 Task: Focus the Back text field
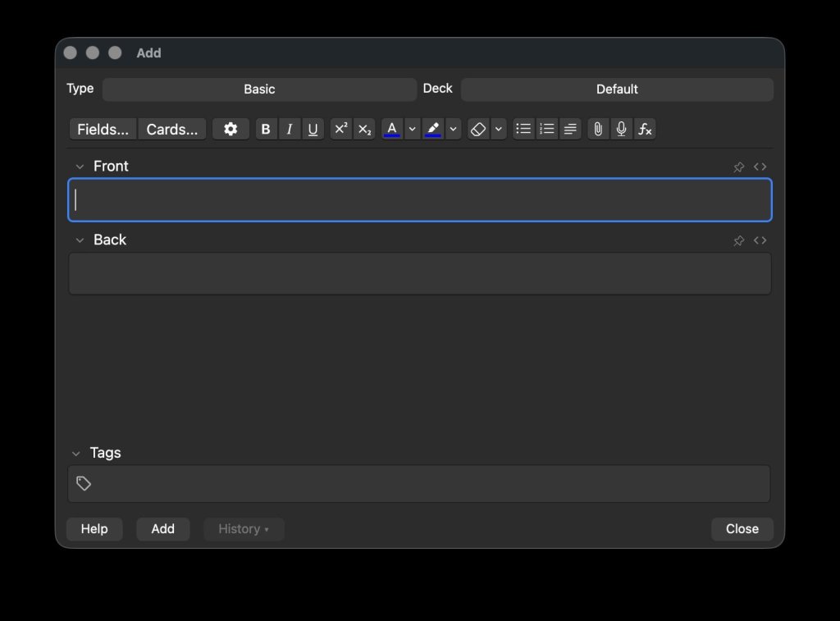pyautogui.click(x=420, y=273)
